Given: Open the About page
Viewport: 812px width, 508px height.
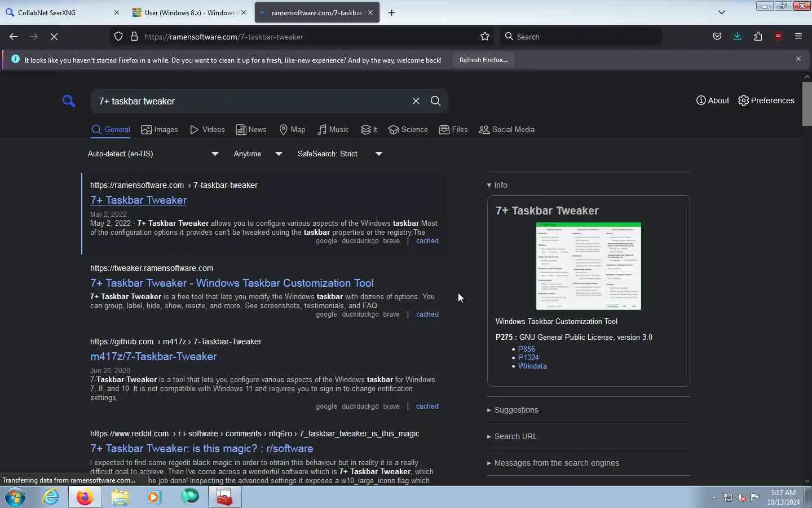Looking at the screenshot, I should [x=713, y=100].
